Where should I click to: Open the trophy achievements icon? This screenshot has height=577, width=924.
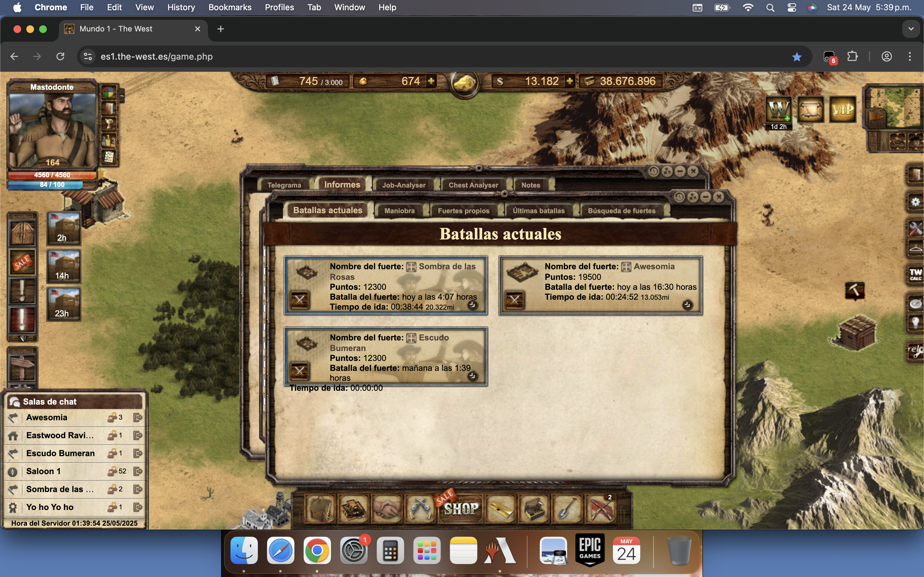(x=109, y=124)
